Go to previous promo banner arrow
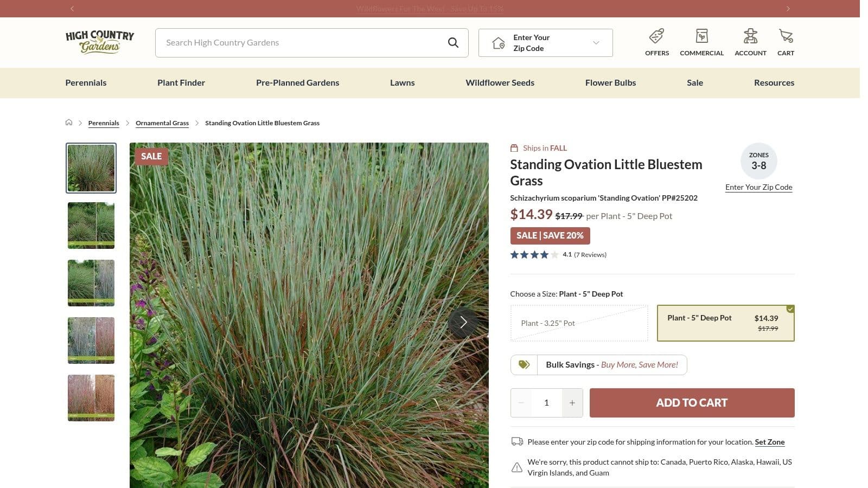This screenshot has height=488, width=868. (72, 9)
